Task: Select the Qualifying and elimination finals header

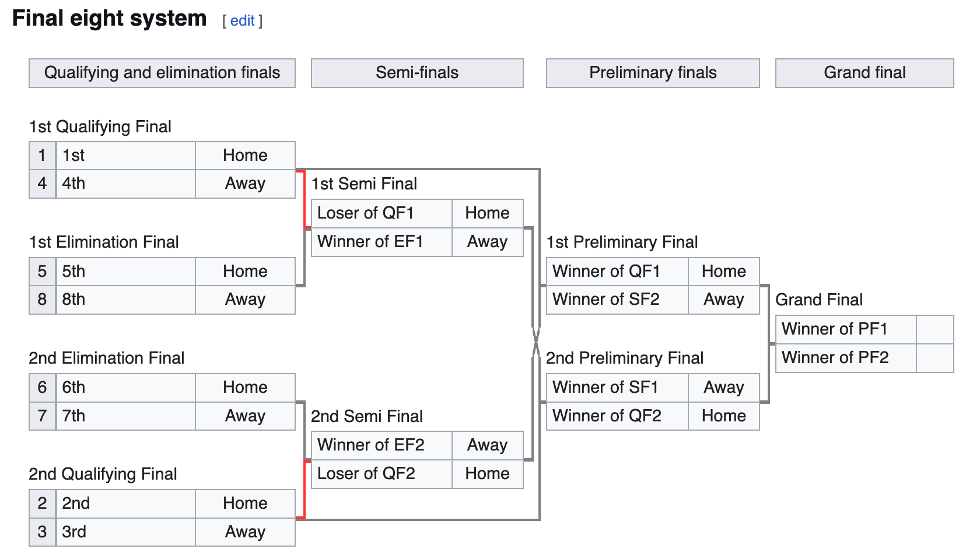Action: pyautogui.click(x=162, y=73)
